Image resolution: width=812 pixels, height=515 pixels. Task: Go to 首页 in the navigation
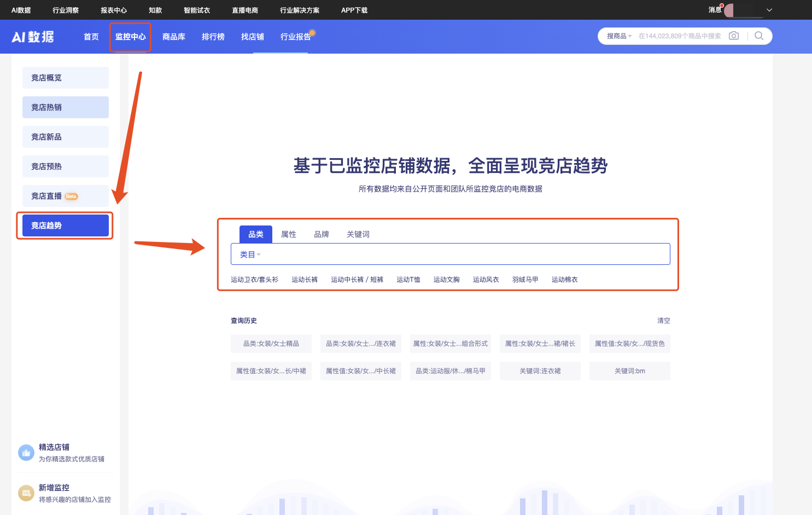[x=91, y=37]
